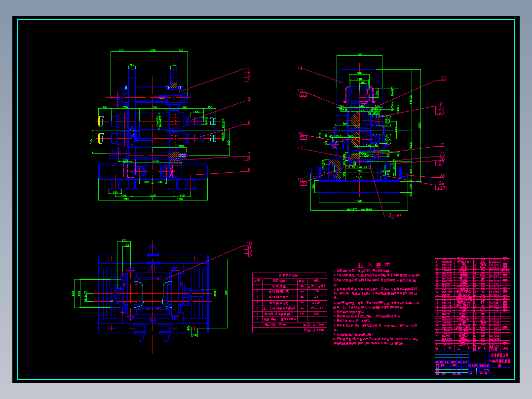Click callout number 20 at upper right
532x399 pixels.
pos(444,78)
